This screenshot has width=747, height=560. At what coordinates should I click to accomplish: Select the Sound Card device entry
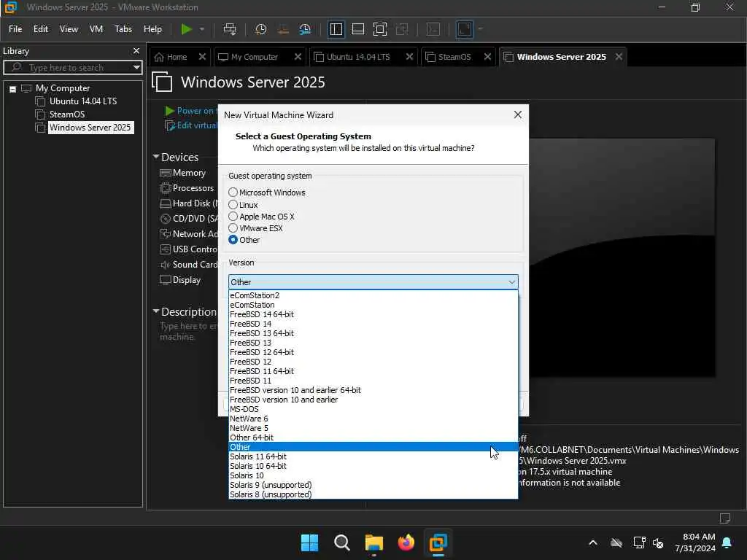189,265
